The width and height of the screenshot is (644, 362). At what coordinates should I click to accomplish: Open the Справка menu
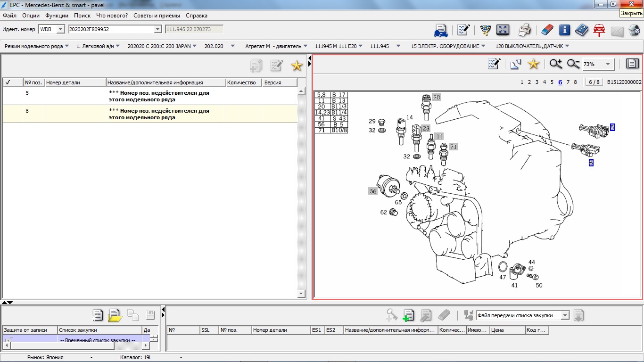pyautogui.click(x=197, y=16)
